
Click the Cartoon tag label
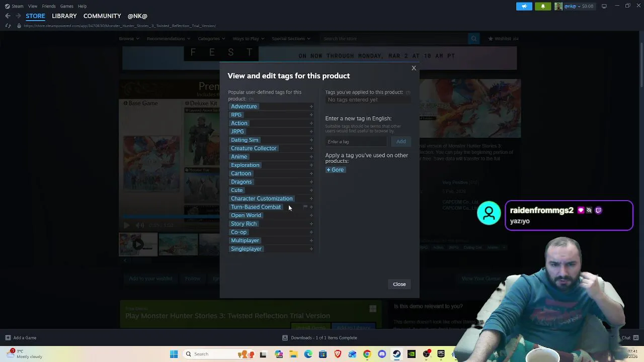click(241, 173)
